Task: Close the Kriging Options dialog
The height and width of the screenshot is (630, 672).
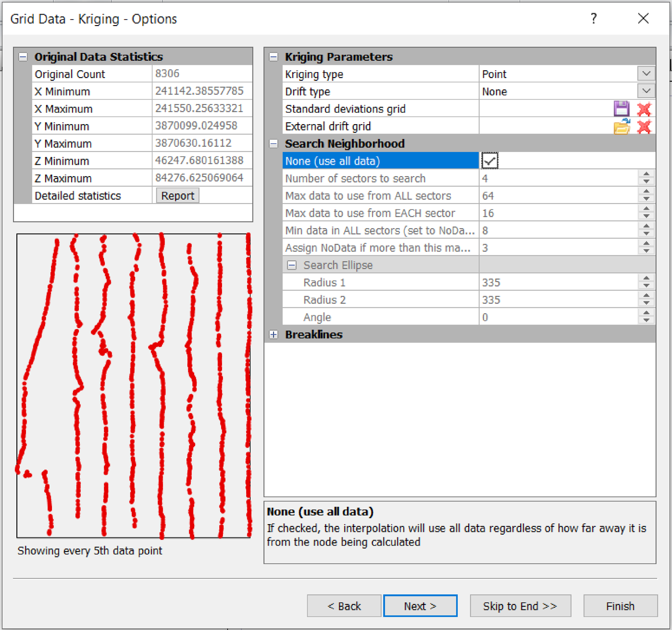Action: click(x=643, y=19)
